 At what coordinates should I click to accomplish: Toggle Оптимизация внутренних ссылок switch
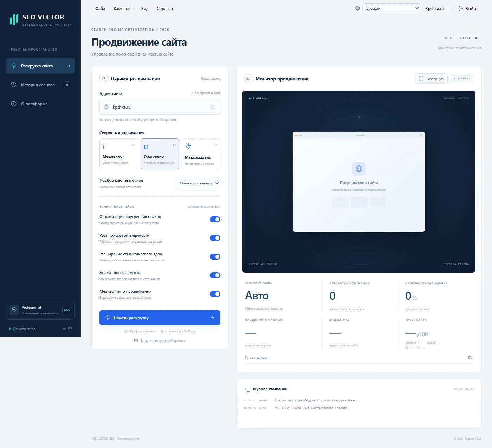215,220
